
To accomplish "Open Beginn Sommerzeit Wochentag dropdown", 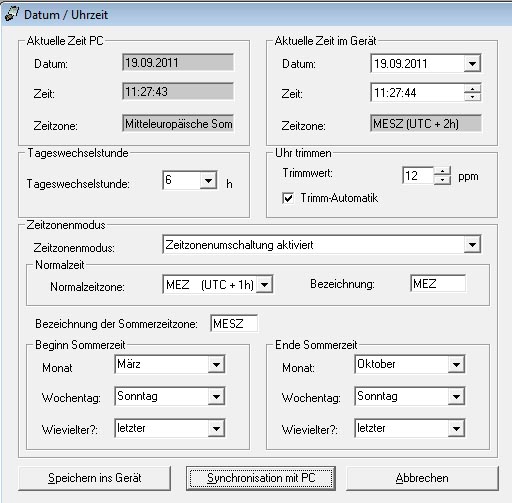I will coord(216,396).
